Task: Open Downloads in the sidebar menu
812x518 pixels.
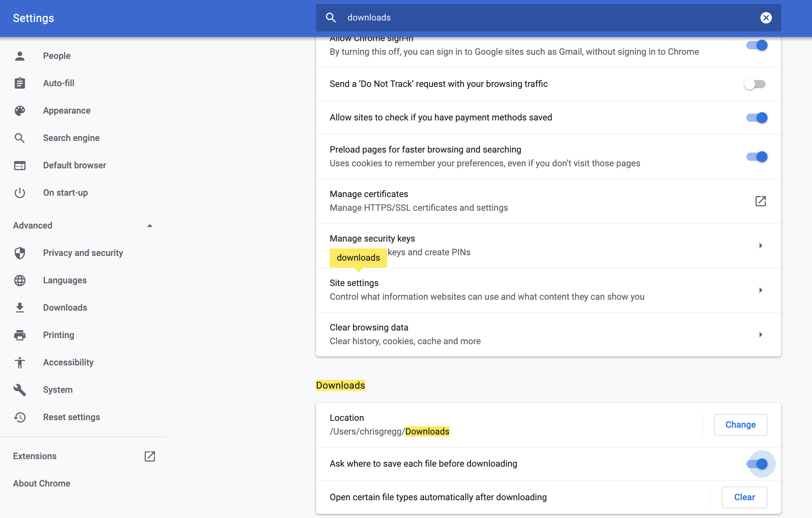Action: [x=65, y=308]
